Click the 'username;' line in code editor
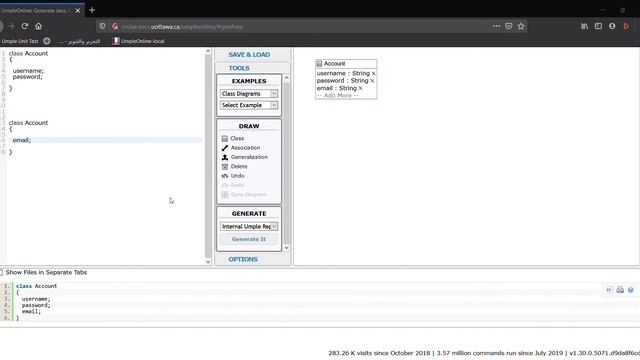Viewport: 640px width, 360px height. coord(28,71)
